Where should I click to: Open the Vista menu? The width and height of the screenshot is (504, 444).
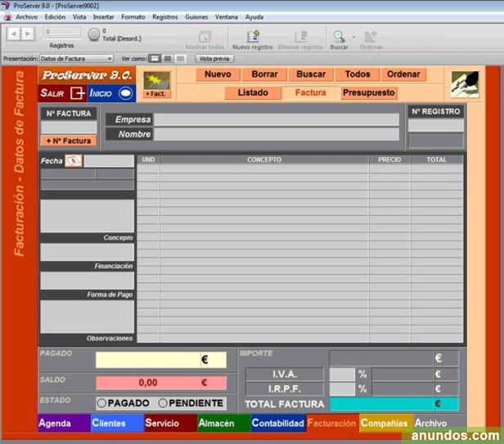pyautogui.click(x=79, y=17)
